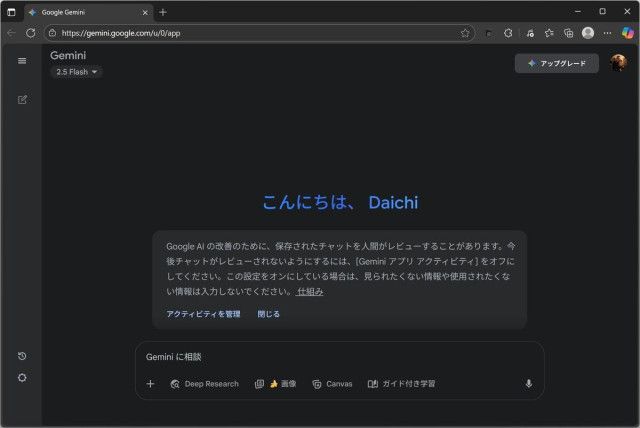Screen dimensions: 640x428
Task: Bookmark the page with the star icon
Action: (x=465, y=33)
